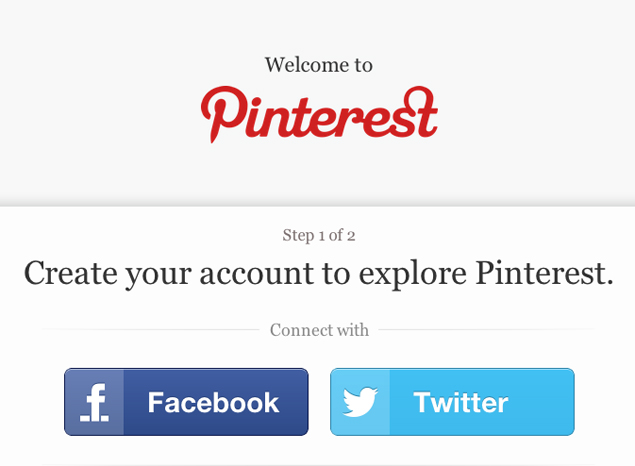The image size is (635, 466).
Task: Click the red Pinterest logo
Action: pyautogui.click(x=319, y=113)
